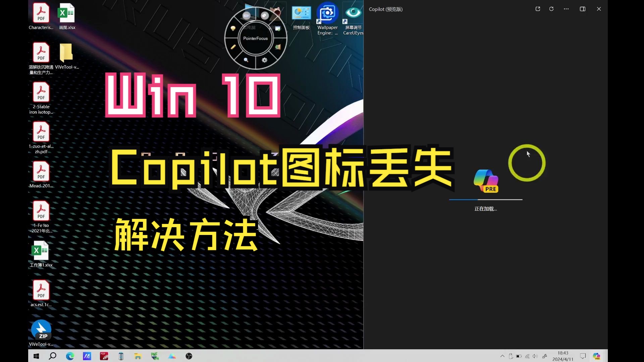Click battery status tray icon

pos(519,356)
